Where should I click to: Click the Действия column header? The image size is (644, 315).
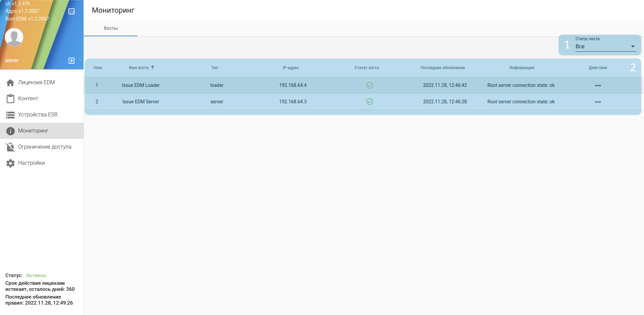click(x=598, y=68)
